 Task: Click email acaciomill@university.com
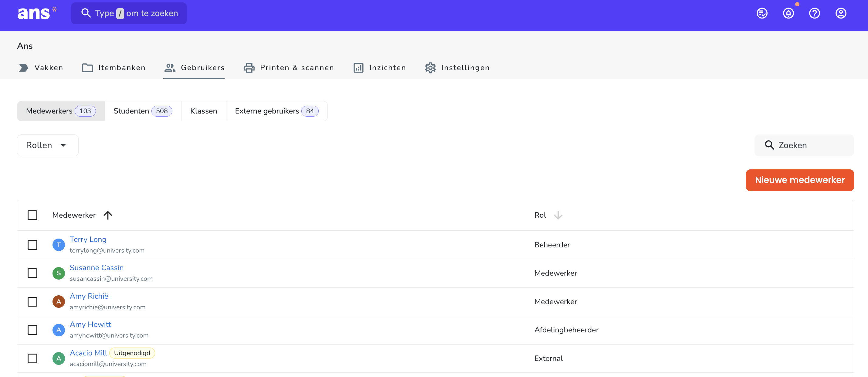tap(108, 364)
